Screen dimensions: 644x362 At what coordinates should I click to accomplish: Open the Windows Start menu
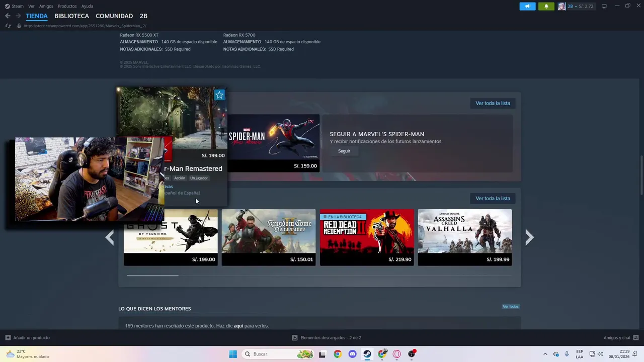(233, 354)
